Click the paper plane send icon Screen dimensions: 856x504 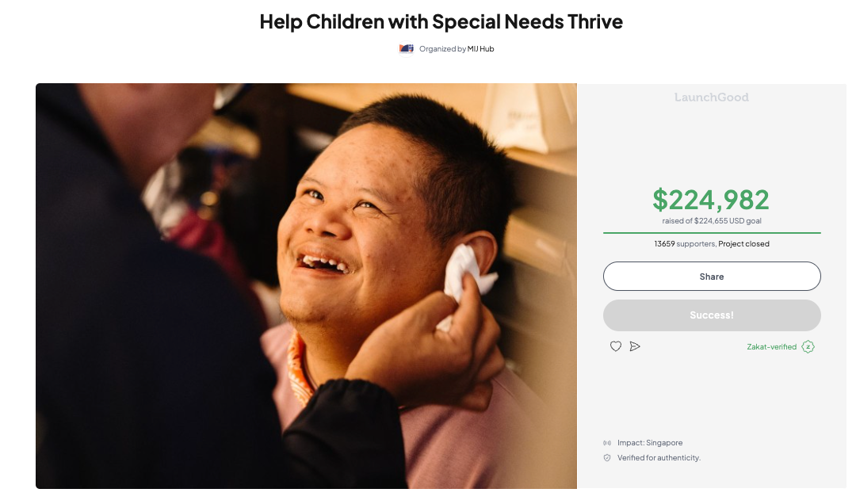634,346
